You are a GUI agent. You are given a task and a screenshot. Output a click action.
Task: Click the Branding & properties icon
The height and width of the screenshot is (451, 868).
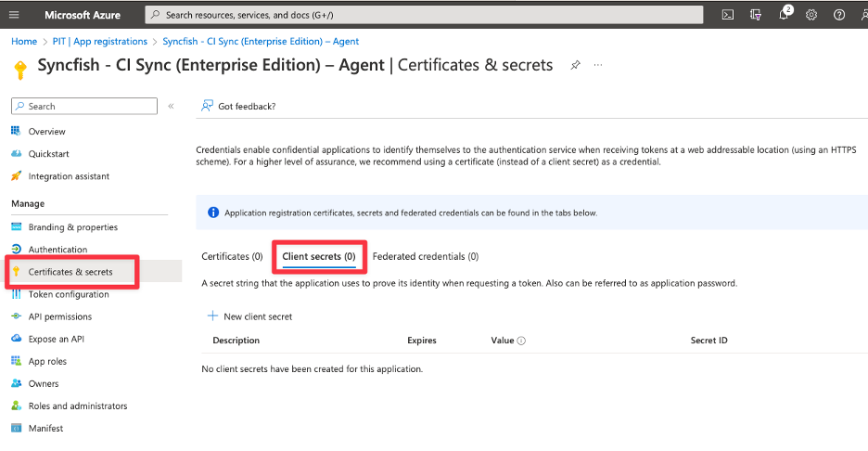(17, 226)
